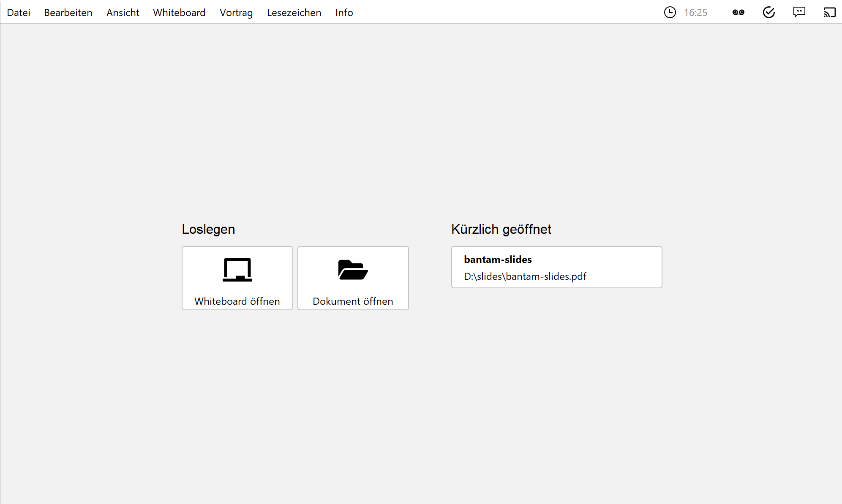The image size is (842, 504).
Task: Open the Whiteboard menu
Action: coord(179,13)
